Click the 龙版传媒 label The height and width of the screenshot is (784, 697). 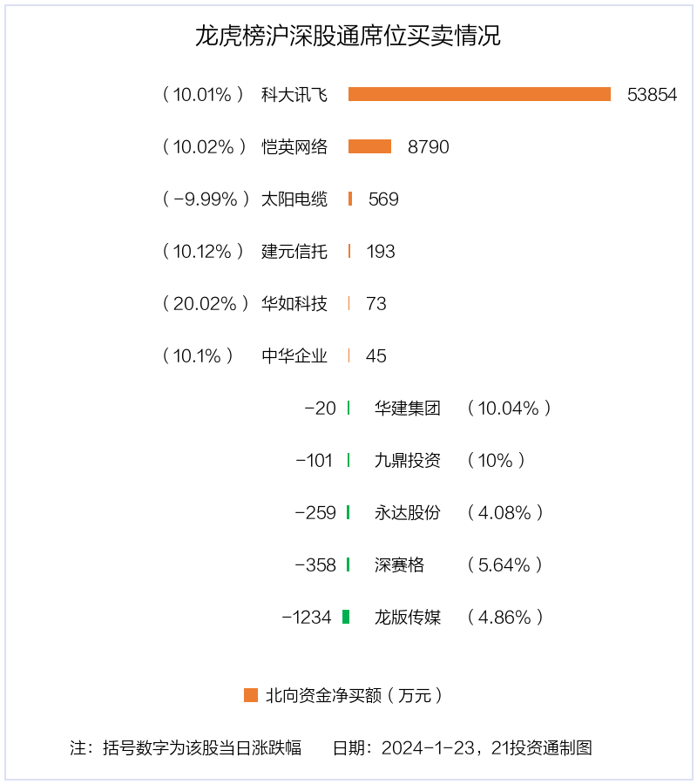pyautogui.click(x=408, y=617)
